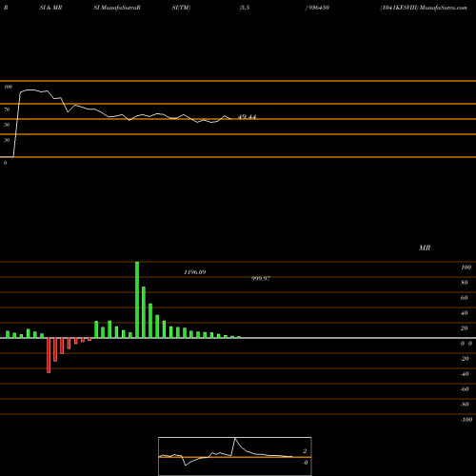Click the MunafaSutra.com header text
The height and width of the screenshot is (476, 476).
click(x=444, y=8)
